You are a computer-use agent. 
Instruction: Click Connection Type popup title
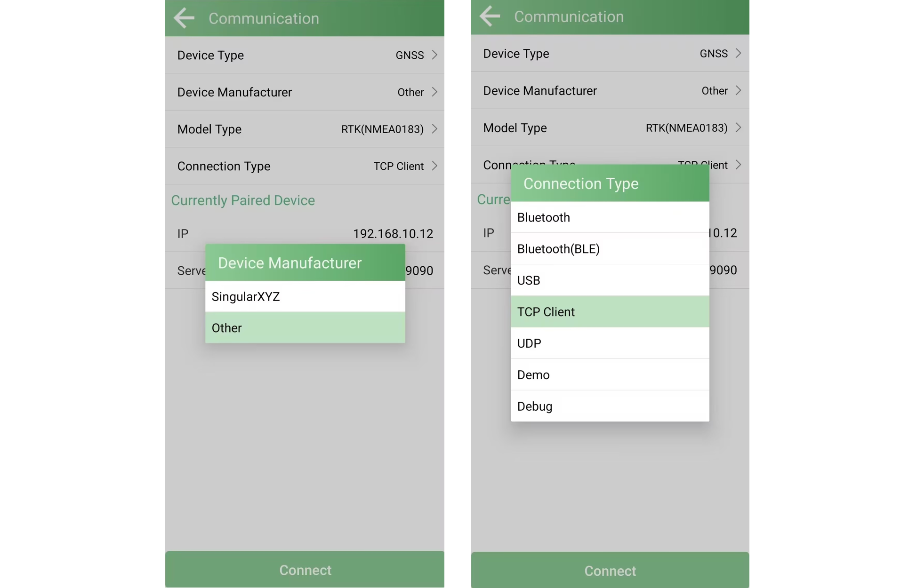click(x=581, y=183)
